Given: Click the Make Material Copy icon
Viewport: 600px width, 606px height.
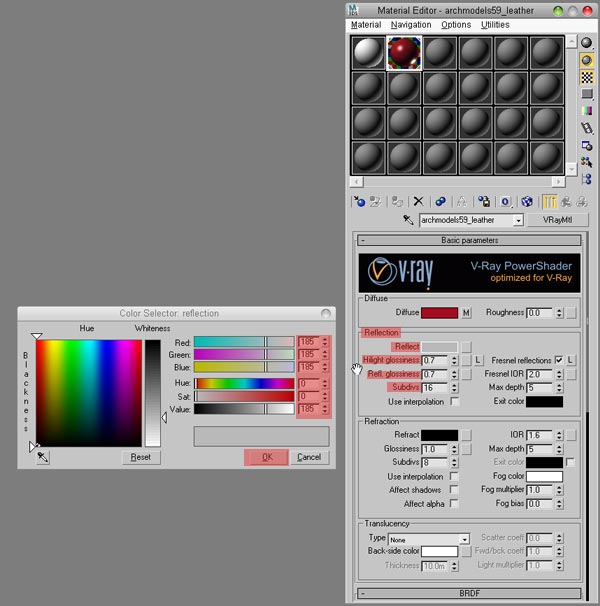Looking at the screenshot, I should pos(440,201).
